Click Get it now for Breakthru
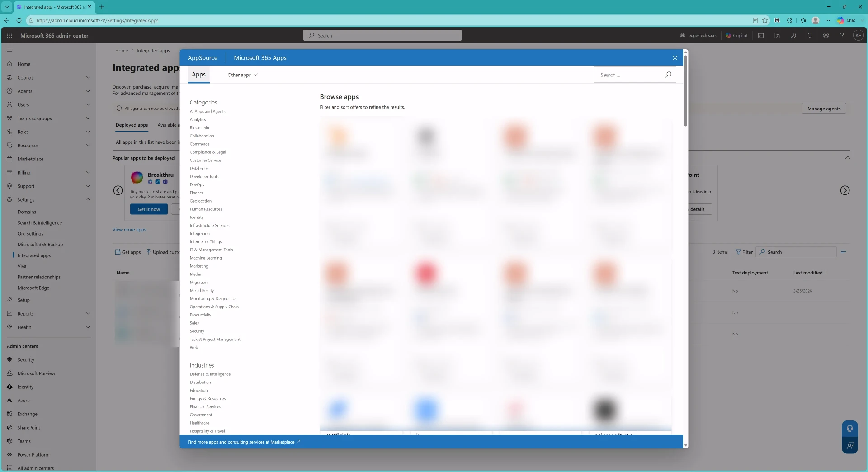 click(x=149, y=209)
